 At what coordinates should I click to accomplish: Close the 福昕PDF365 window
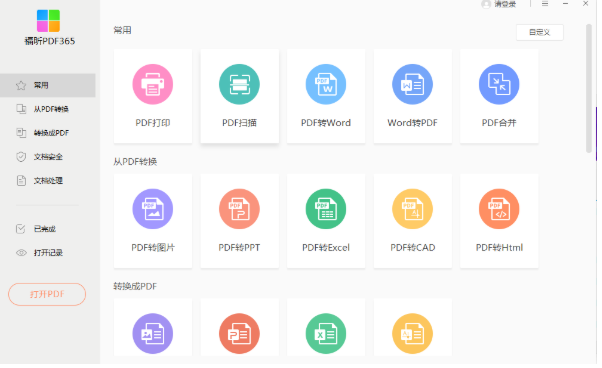point(585,4)
